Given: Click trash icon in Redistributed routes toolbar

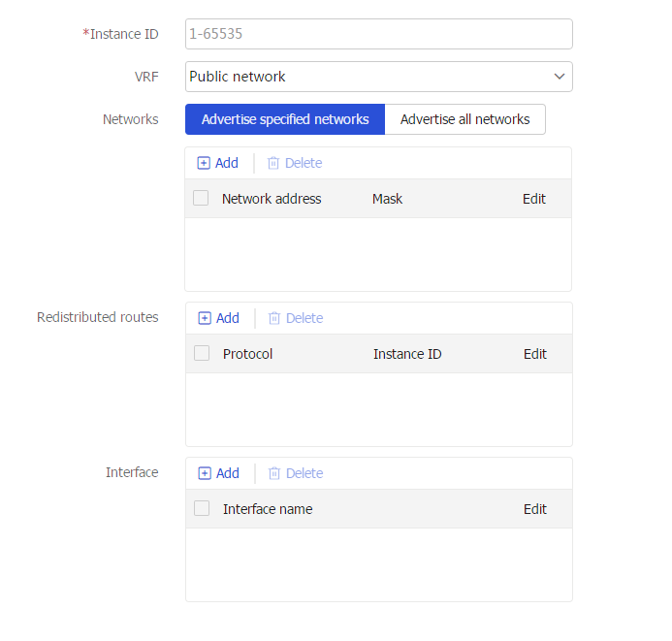Looking at the screenshot, I should [273, 318].
